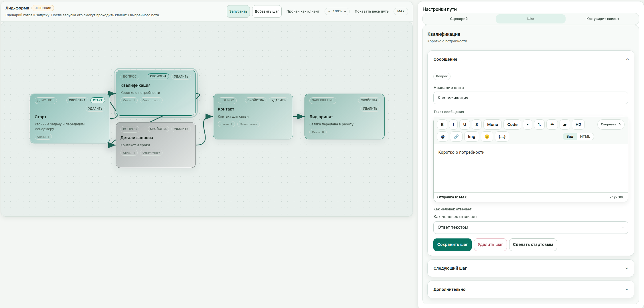Image resolution: width=644 pixels, height=308 pixels.
Task: Insert variable with {...} button
Action: coord(502,137)
